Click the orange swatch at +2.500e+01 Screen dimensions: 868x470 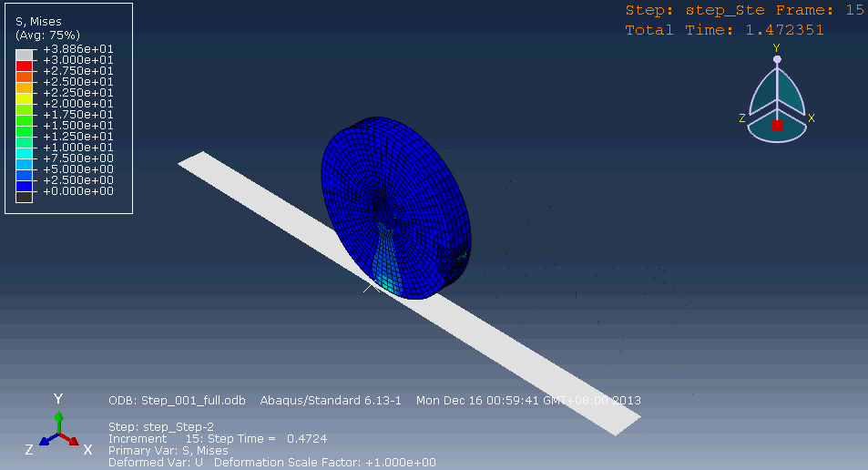click(24, 77)
